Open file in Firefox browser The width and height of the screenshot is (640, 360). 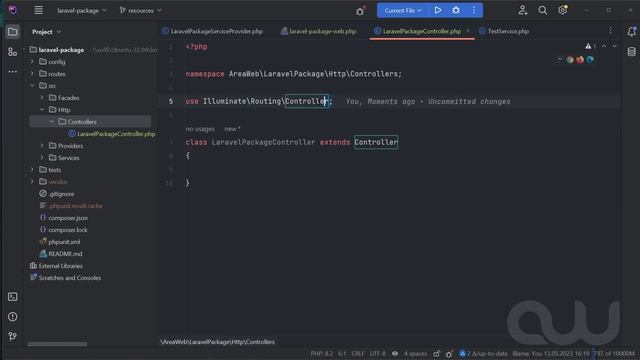[x=580, y=60]
